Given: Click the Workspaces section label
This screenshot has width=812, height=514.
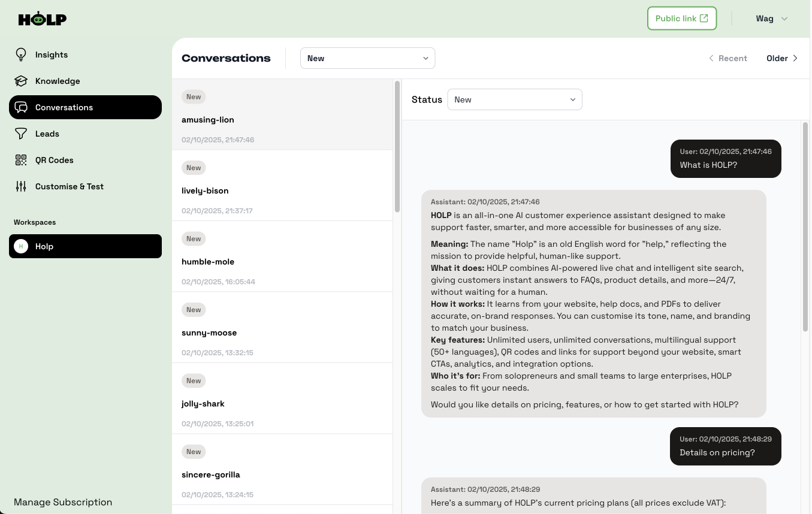Looking at the screenshot, I should (35, 222).
